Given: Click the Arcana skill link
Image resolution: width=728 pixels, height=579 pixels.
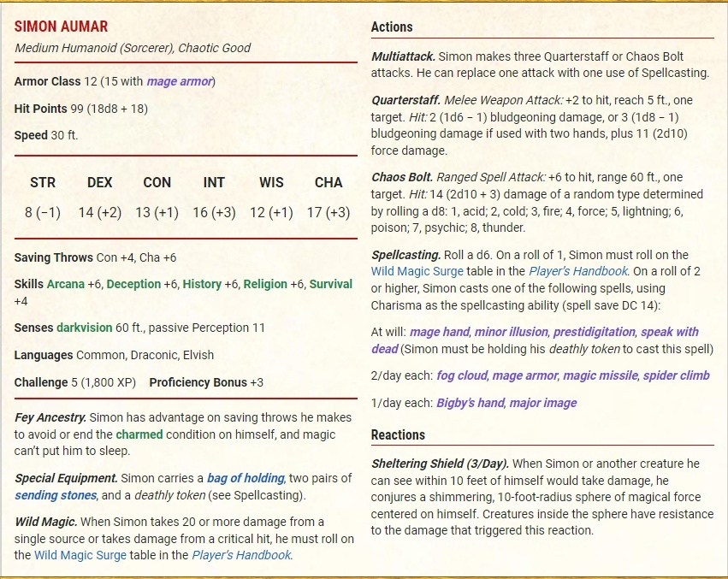Looking at the screenshot, I should click(x=66, y=284).
